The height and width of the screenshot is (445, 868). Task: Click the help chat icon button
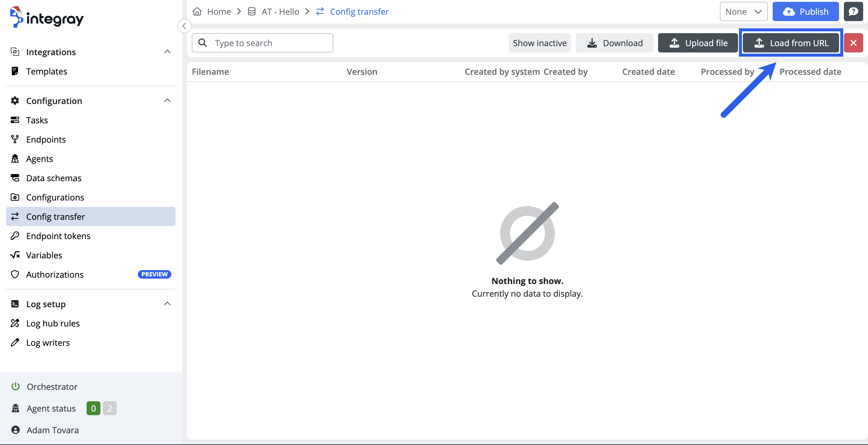click(853, 12)
